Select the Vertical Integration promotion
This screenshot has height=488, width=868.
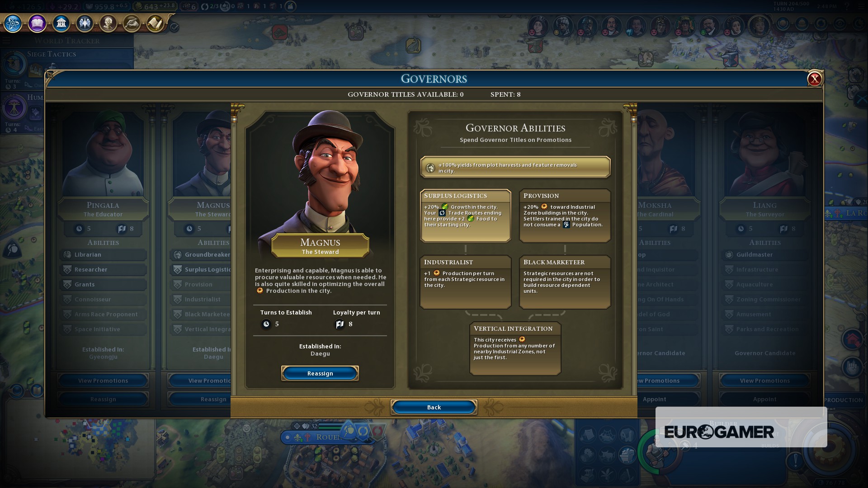(x=515, y=348)
